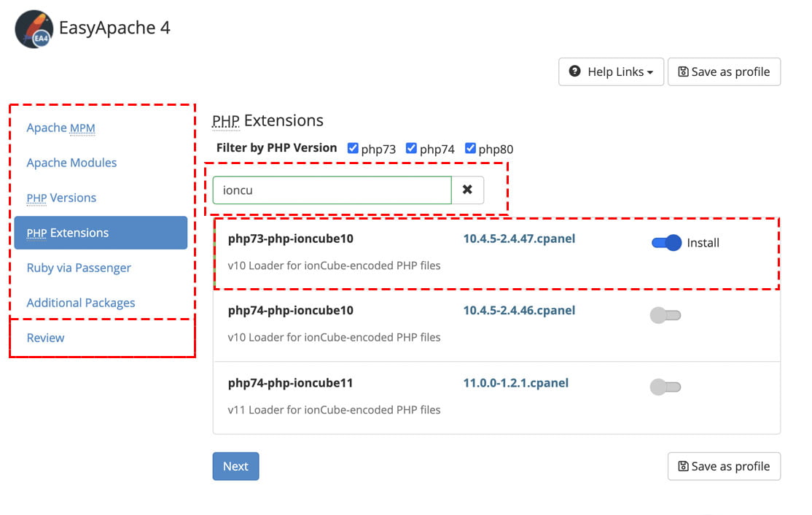This screenshot has width=812, height=515.
Task: Open the Apache Modules section
Action: point(71,163)
